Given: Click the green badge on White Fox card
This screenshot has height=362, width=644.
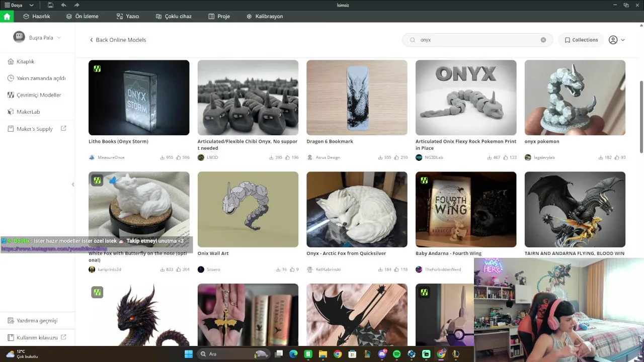Looking at the screenshot, I should pyautogui.click(x=97, y=180).
